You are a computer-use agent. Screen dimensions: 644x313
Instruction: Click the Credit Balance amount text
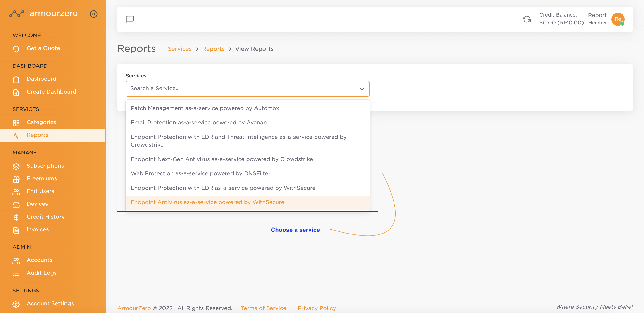(561, 23)
